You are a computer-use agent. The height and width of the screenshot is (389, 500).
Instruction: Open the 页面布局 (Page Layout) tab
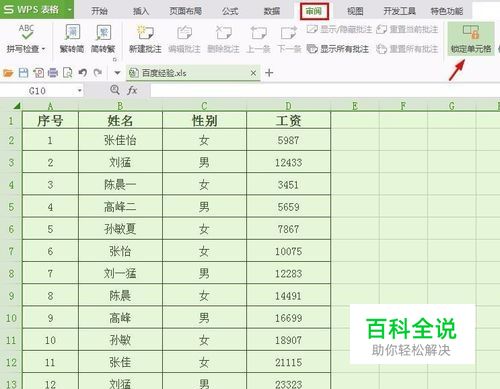pyautogui.click(x=186, y=11)
